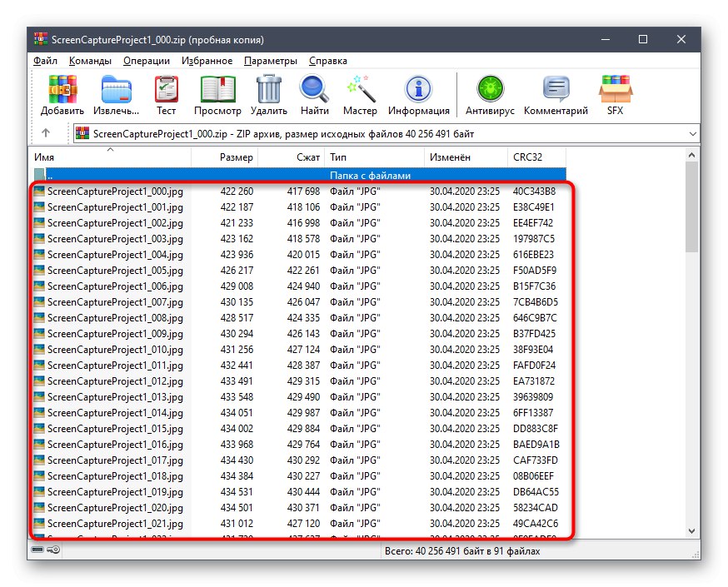Click the Извлечь (Extract) folder icon
This screenshot has height=587, width=728.
coord(116,89)
